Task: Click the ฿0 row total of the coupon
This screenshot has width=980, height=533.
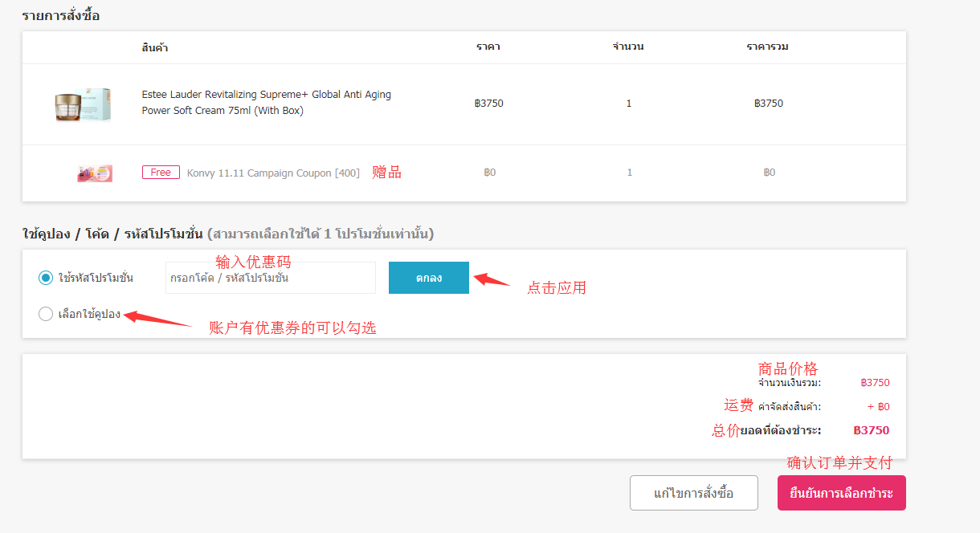Action: point(770,173)
